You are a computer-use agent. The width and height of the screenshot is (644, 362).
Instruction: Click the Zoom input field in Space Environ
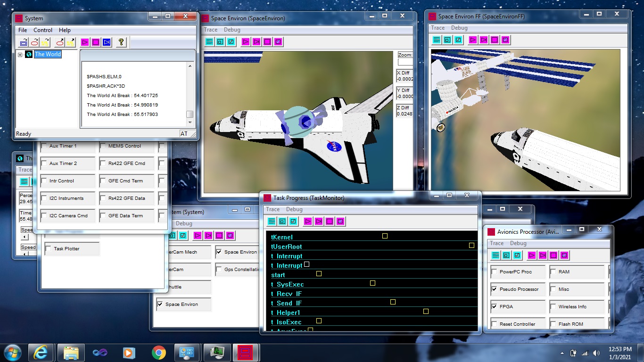click(405, 62)
